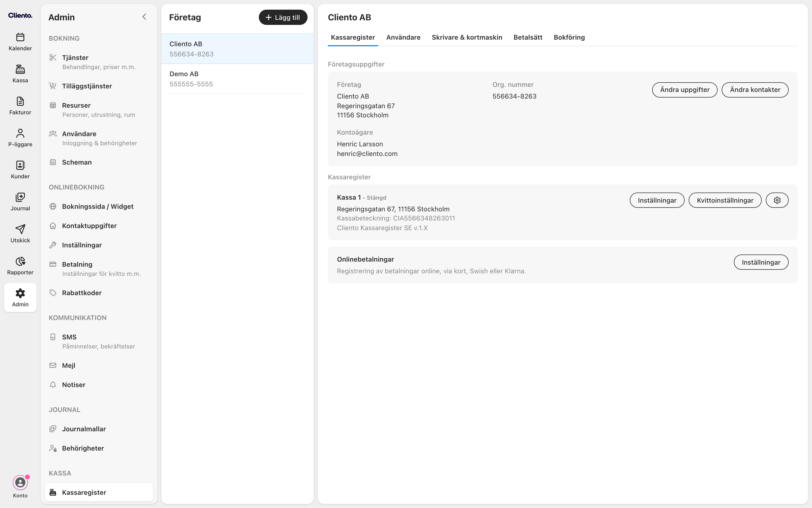The height and width of the screenshot is (508, 812).
Task: Open the Kalender calendar icon
Action: 20,37
